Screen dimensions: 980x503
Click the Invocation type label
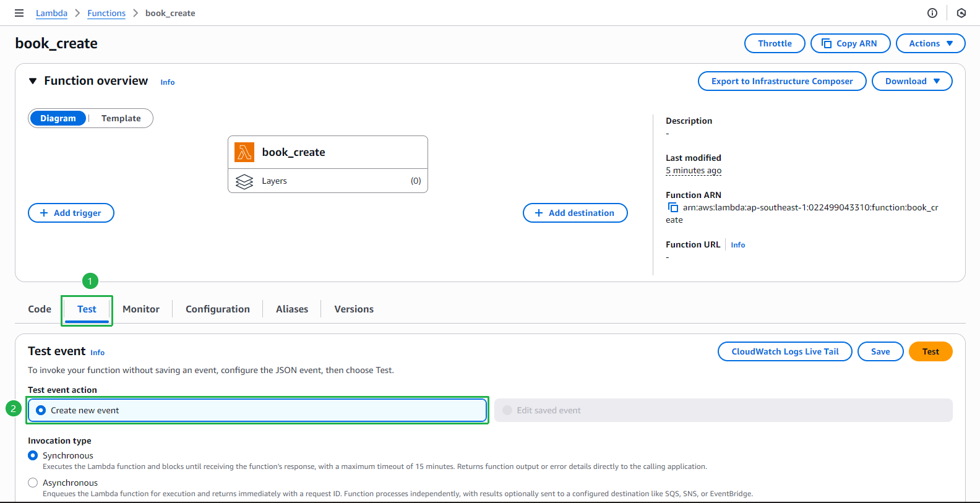[59, 441]
